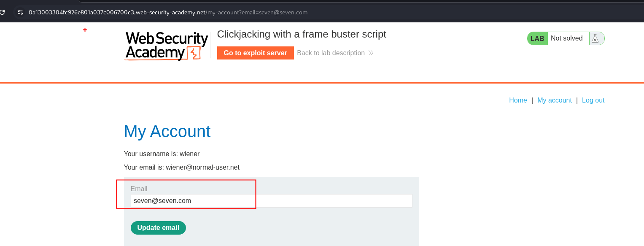This screenshot has height=246, width=644.
Task: Navigate to the Home link
Action: coord(518,100)
